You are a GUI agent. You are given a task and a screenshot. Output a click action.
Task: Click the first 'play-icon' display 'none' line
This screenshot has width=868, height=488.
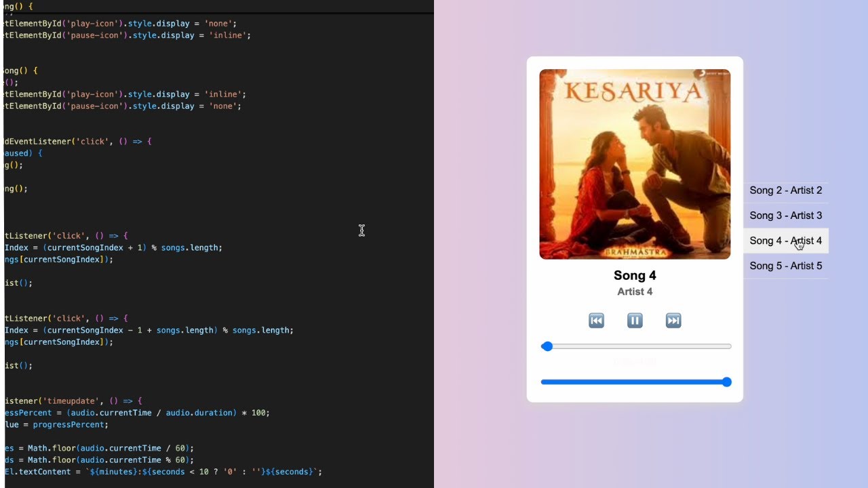pos(120,23)
